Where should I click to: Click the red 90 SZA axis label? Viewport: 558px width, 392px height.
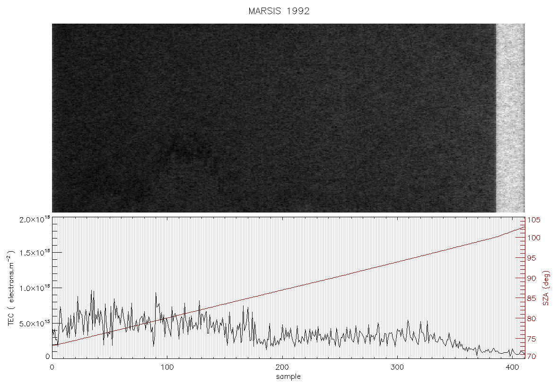click(x=532, y=278)
